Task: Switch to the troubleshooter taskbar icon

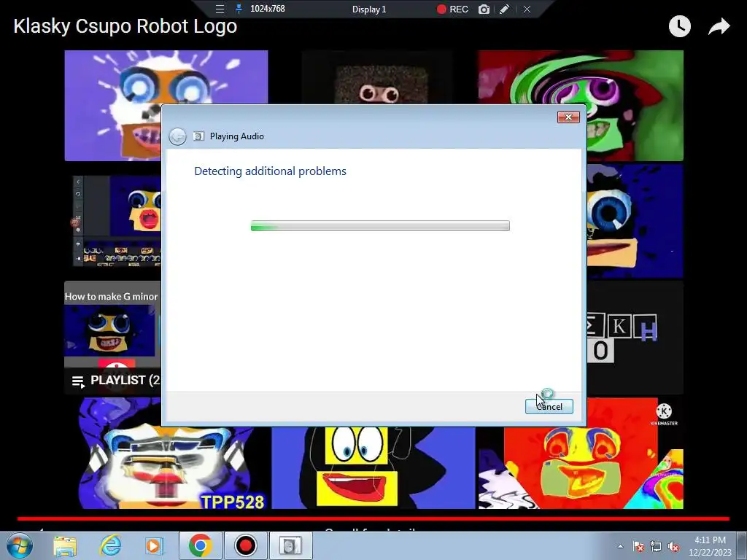Action: pos(290,545)
